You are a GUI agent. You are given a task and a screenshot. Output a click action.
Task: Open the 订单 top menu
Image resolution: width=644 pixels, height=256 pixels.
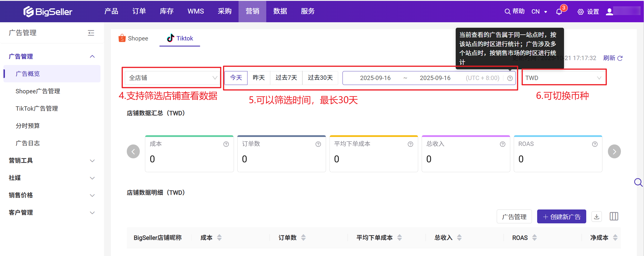tap(139, 11)
